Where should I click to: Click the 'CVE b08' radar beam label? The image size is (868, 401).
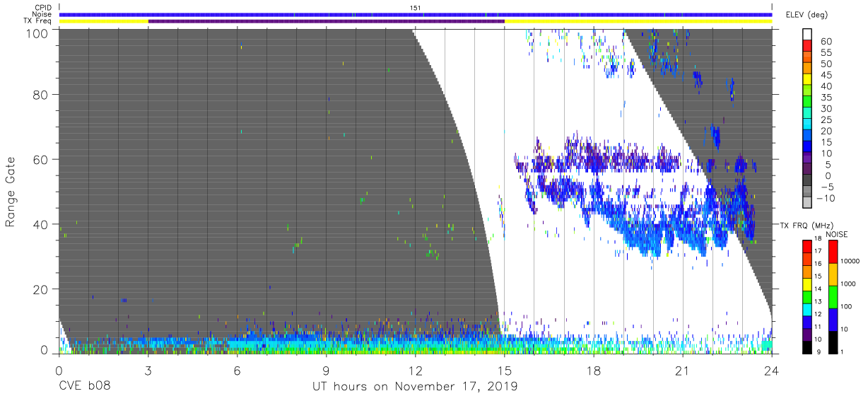(x=84, y=386)
